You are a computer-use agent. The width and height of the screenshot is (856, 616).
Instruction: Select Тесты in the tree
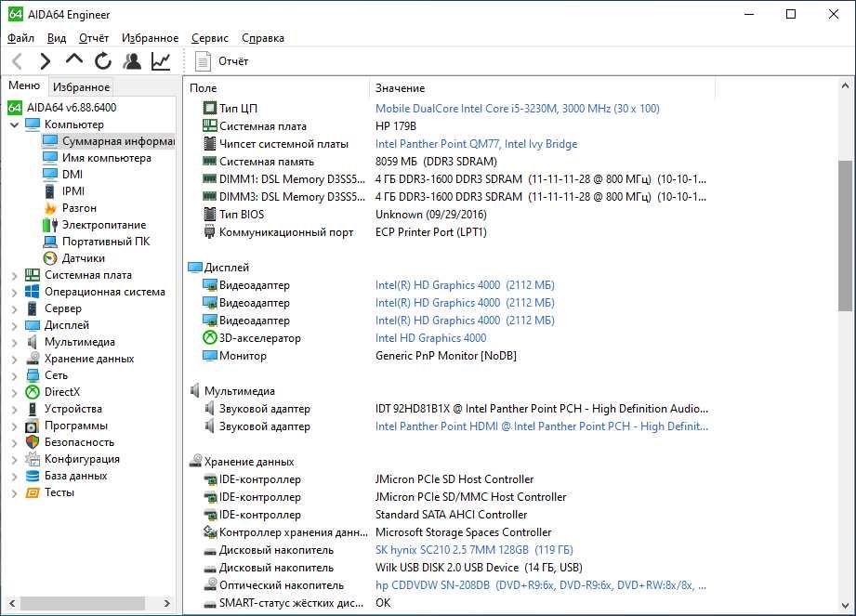(x=59, y=492)
